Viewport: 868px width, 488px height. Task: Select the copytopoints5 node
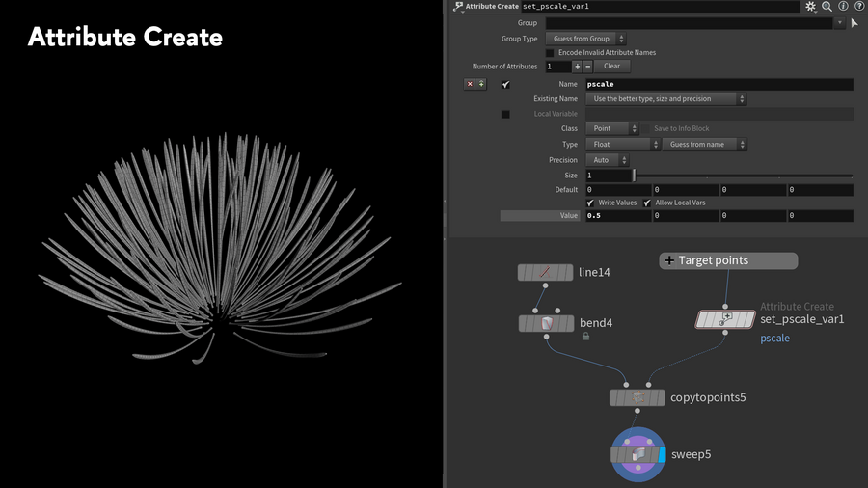coord(637,397)
